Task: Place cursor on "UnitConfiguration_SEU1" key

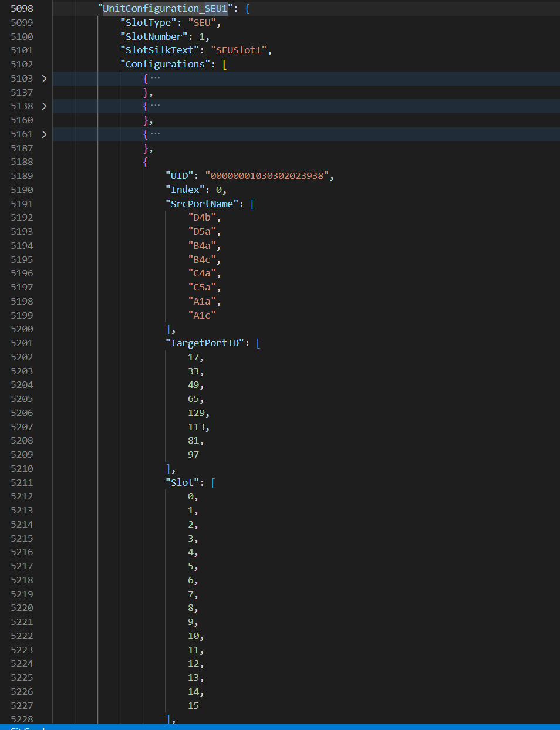Action: tap(165, 9)
